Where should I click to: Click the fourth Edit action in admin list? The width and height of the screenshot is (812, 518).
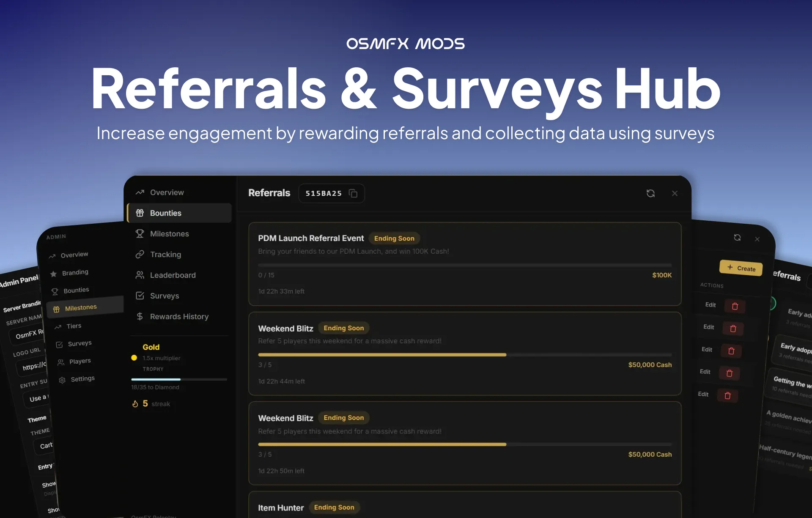pos(705,372)
